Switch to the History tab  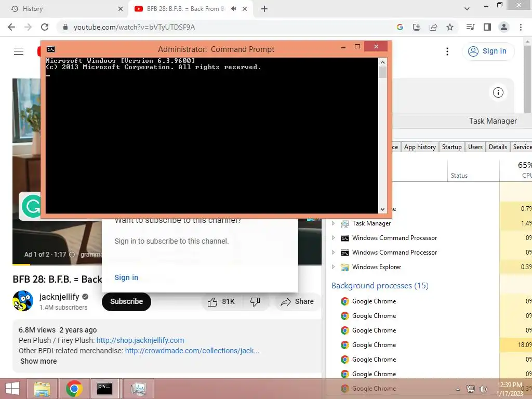pyautogui.click(x=64, y=9)
